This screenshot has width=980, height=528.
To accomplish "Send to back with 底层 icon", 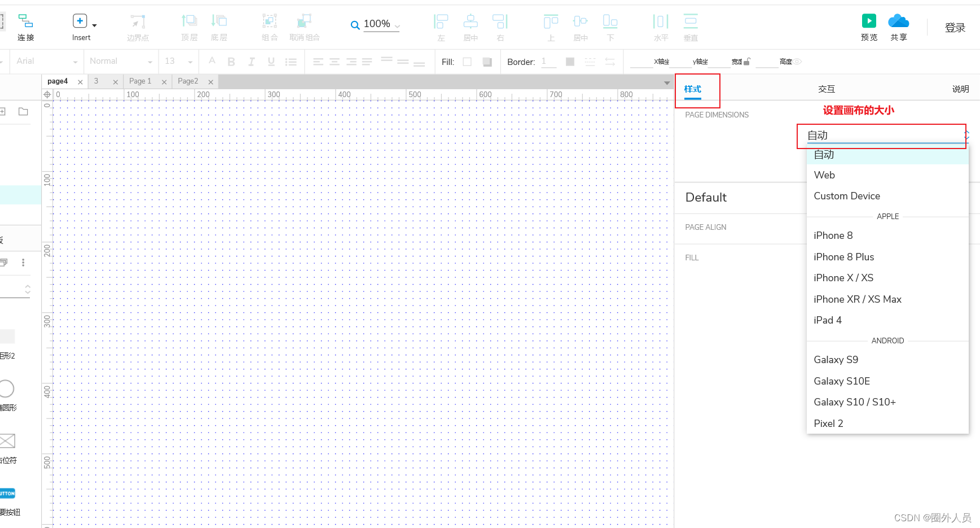I will pos(219,21).
